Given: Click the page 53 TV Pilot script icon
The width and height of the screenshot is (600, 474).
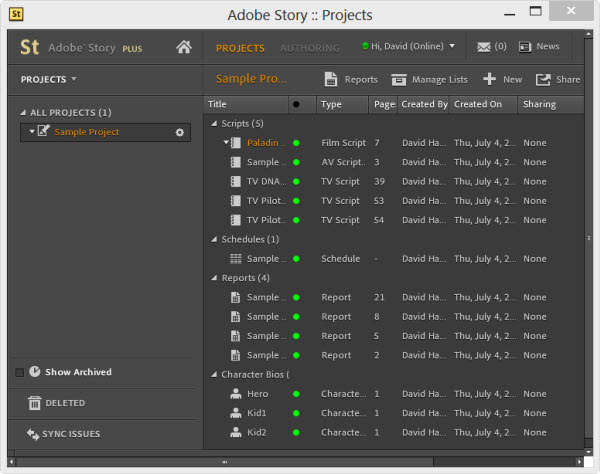Looking at the screenshot, I should (236, 201).
